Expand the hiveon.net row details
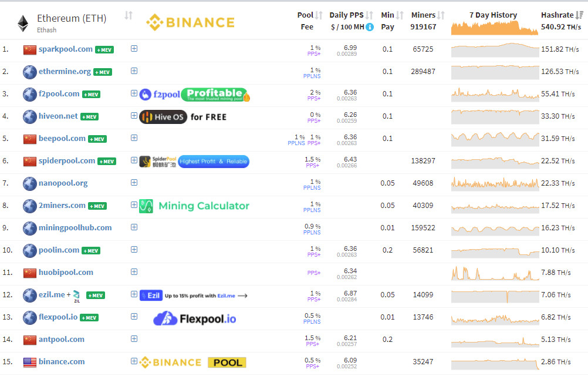The width and height of the screenshot is (588, 376). (134, 116)
